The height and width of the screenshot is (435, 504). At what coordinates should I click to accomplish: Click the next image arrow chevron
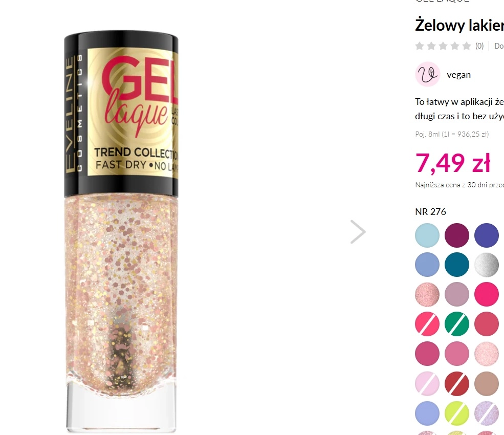(358, 232)
